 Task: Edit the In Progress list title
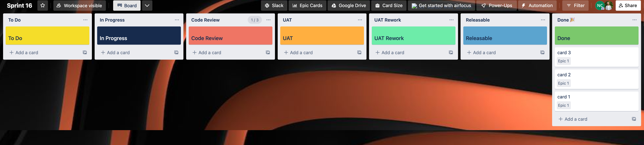(x=112, y=20)
